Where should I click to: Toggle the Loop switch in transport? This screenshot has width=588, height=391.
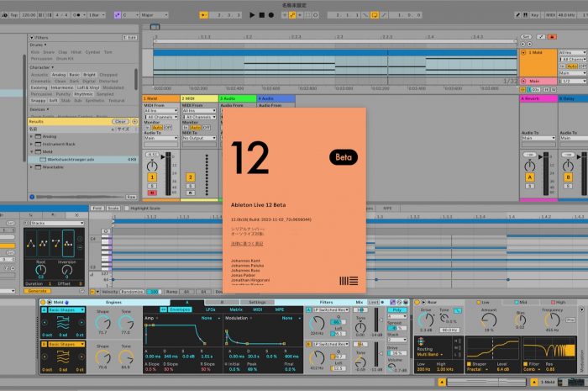coord(375,15)
